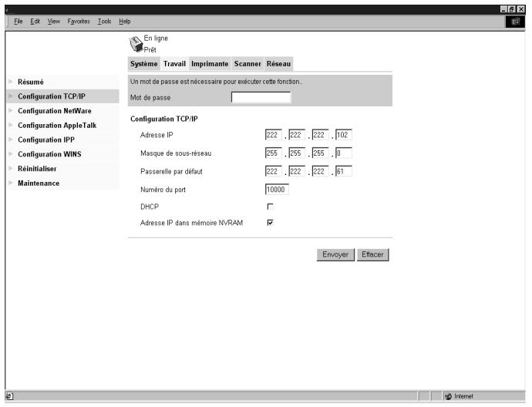Enable the DHCP checkbox
This screenshot has height=407, width=532.
coord(270,207)
